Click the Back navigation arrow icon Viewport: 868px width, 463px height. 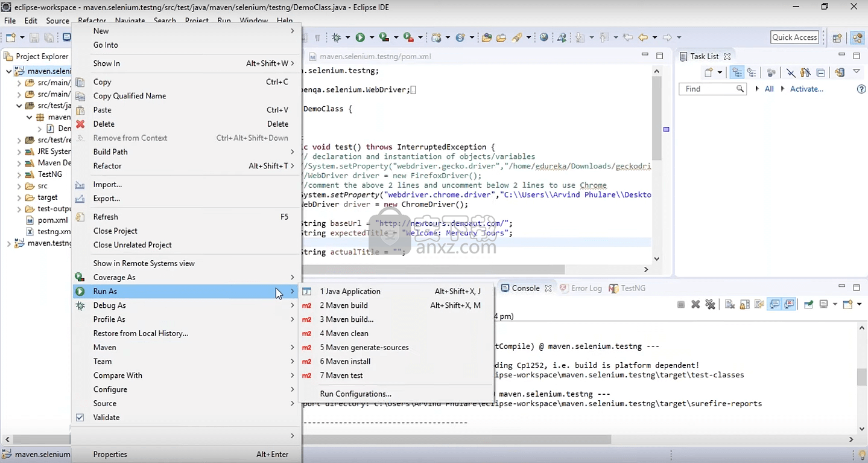tap(643, 37)
